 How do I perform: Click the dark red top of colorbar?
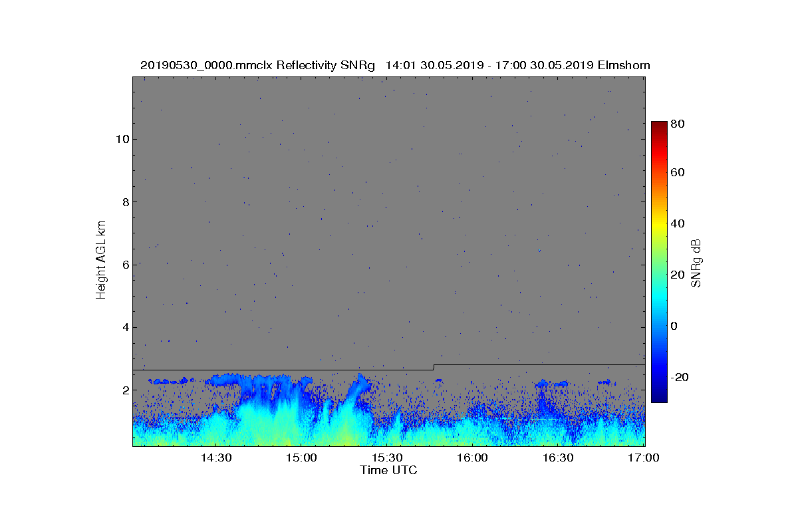click(x=658, y=125)
